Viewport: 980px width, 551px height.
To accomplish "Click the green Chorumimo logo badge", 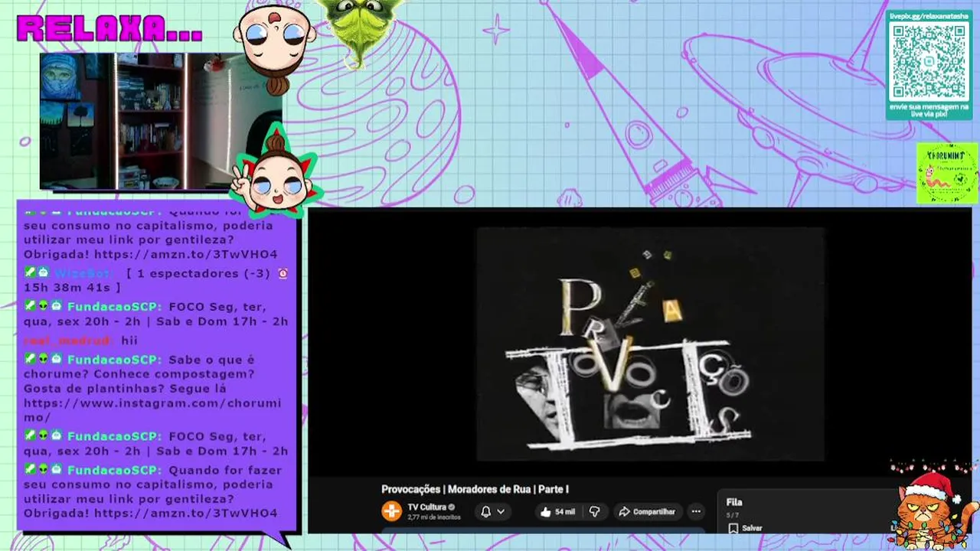I will tap(947, 173).
